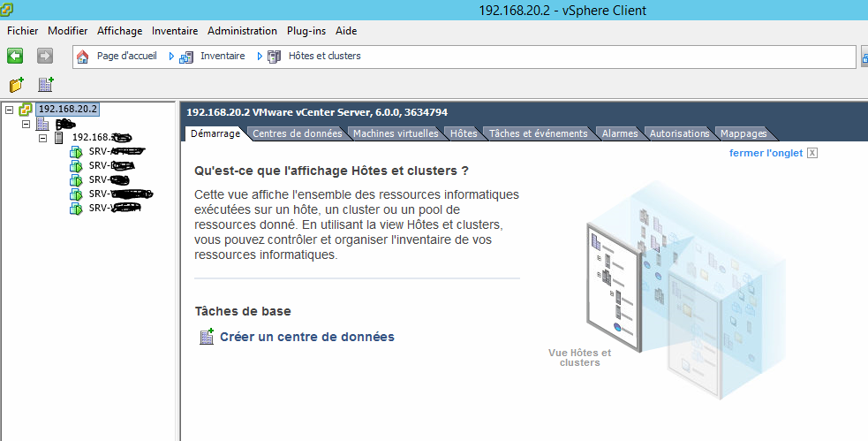Open the Fichier menu
The height and width of the screenshot is (441, 868).
[23, 31]
